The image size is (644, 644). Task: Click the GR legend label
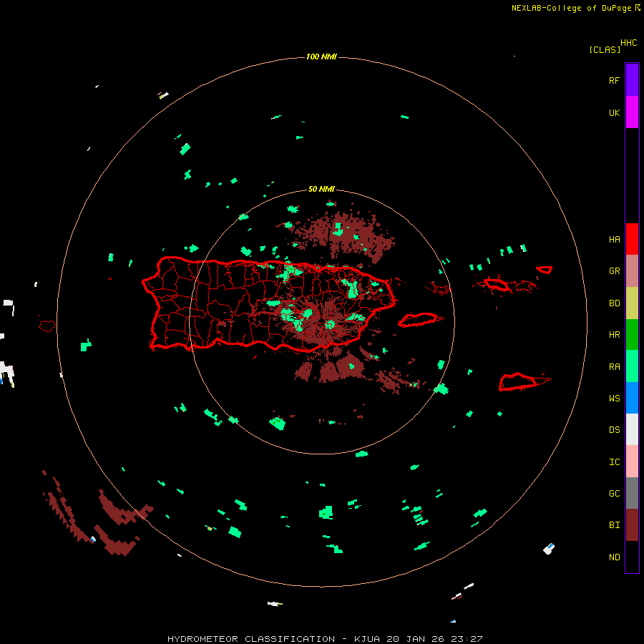[614, 271]
